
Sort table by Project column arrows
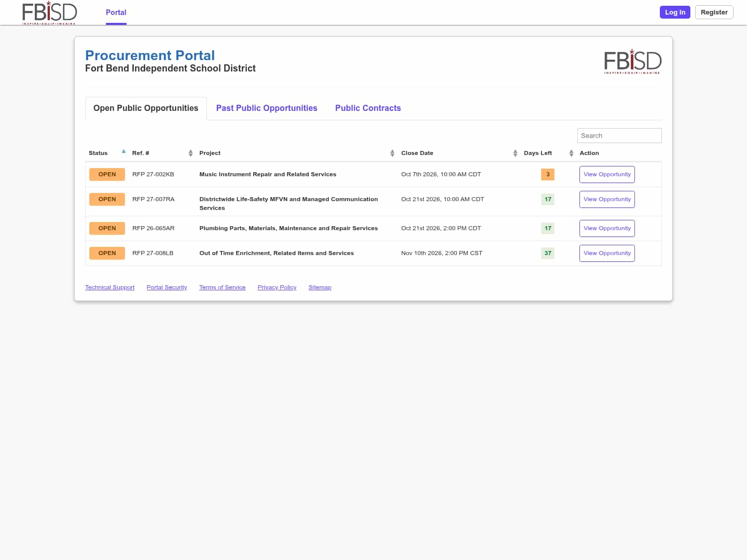[392, 153]
